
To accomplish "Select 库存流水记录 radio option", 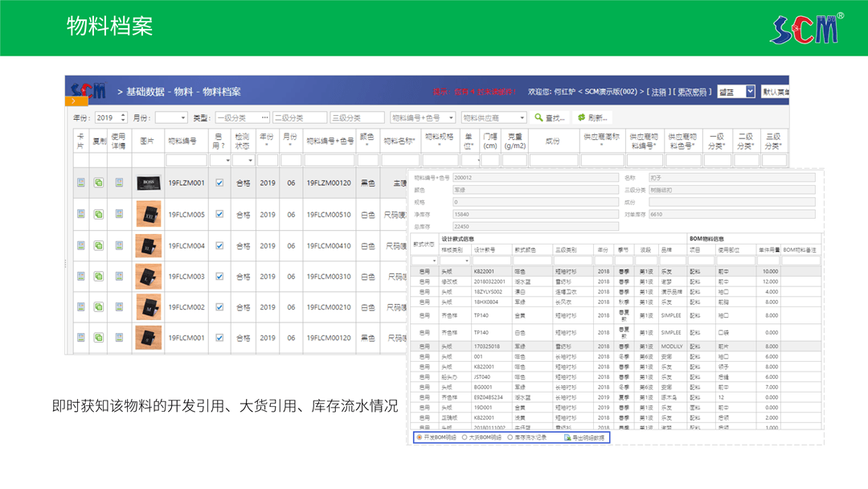I will click(x=510, y=438).
